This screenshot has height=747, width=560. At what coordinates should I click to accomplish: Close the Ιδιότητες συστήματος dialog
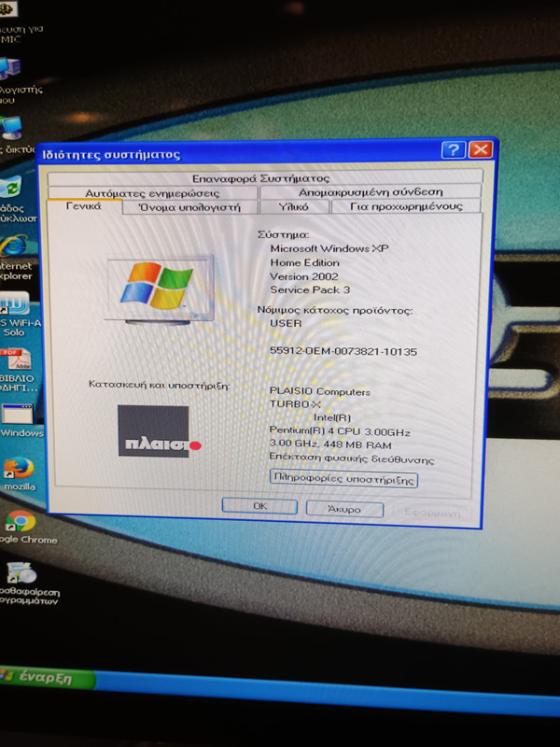(x=481, y=149)
